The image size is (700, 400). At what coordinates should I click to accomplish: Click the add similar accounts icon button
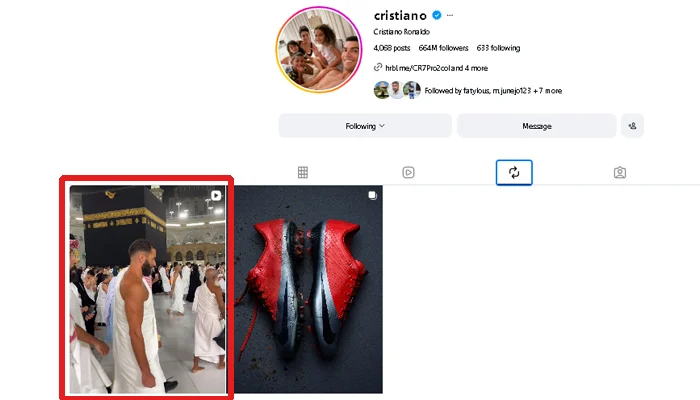tap(632, 126)
